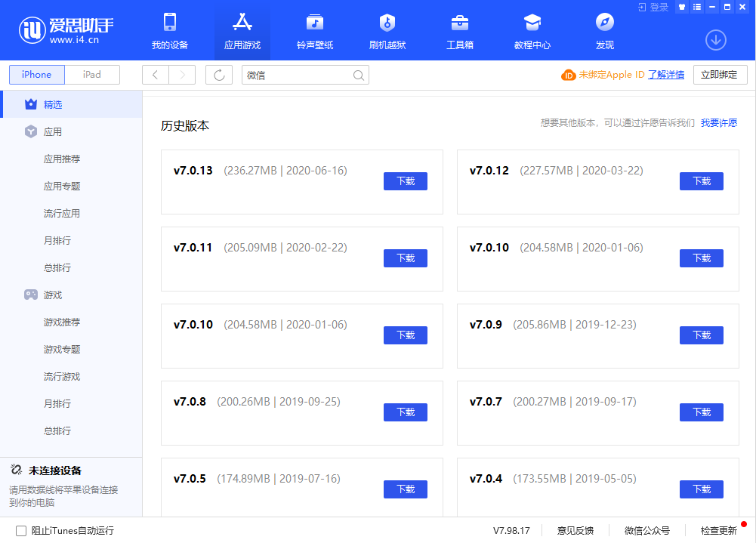Click the 历史版本 heading
This screenshot has width=756, height=543.
(185, 126)
